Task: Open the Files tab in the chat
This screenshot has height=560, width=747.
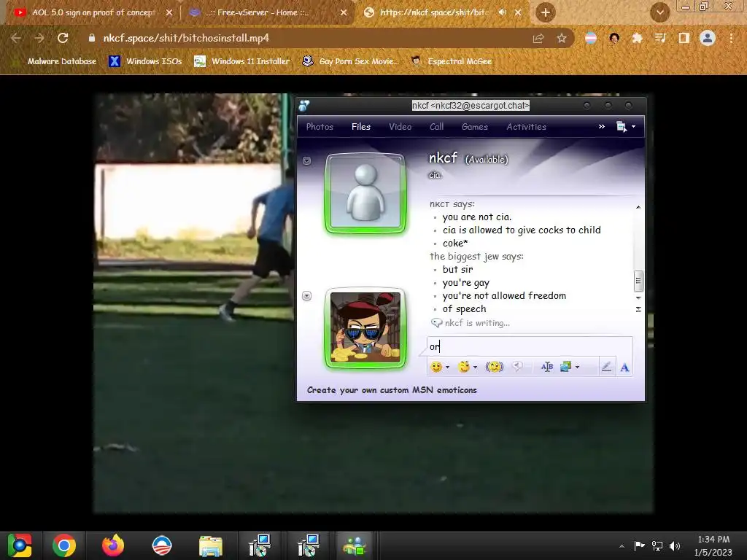Action: tap(361, 127)
